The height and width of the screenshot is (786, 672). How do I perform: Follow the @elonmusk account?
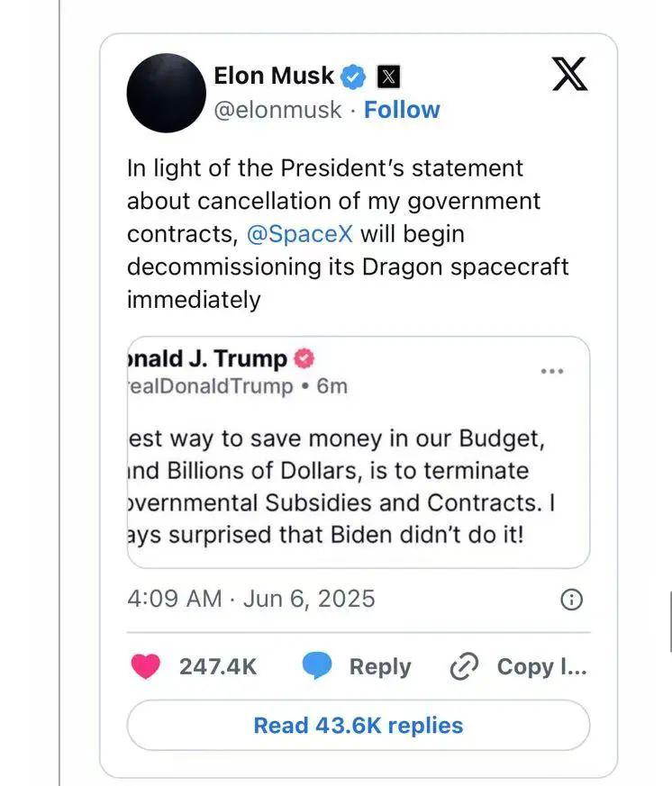coord(402,110)
